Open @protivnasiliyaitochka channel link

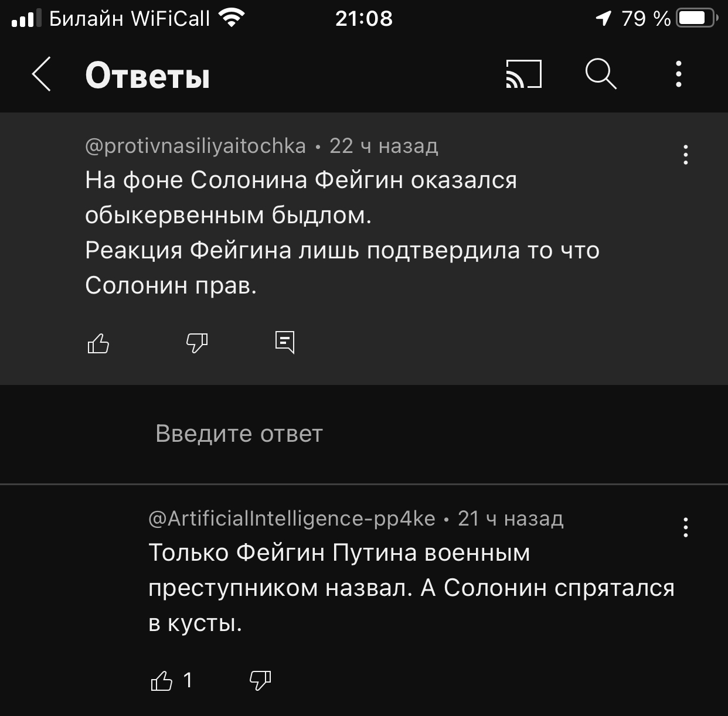(x=195, y=146)
